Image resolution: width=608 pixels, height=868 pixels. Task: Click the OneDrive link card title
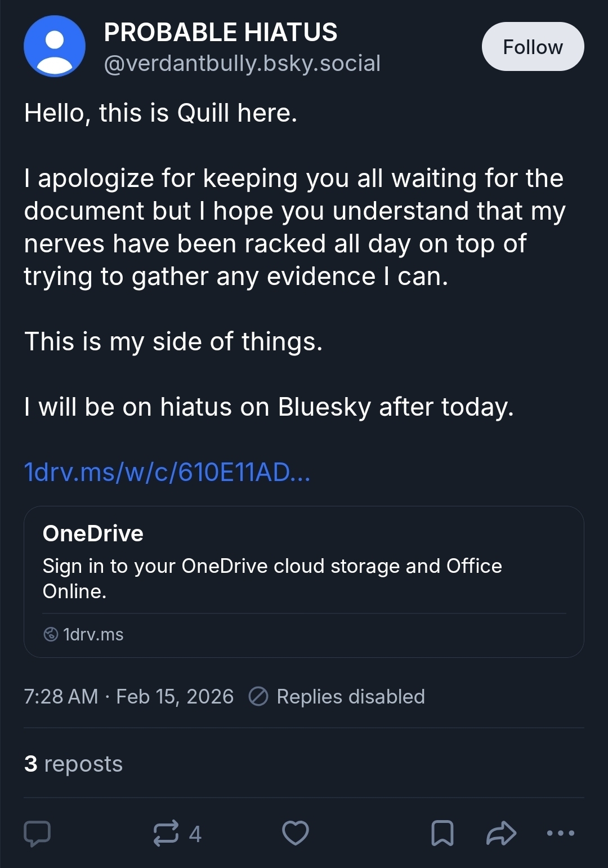93,533
